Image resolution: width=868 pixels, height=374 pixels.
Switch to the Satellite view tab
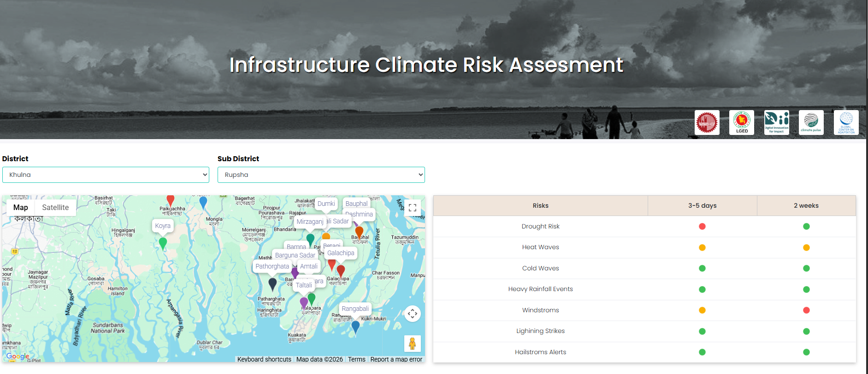coord(55,207)
